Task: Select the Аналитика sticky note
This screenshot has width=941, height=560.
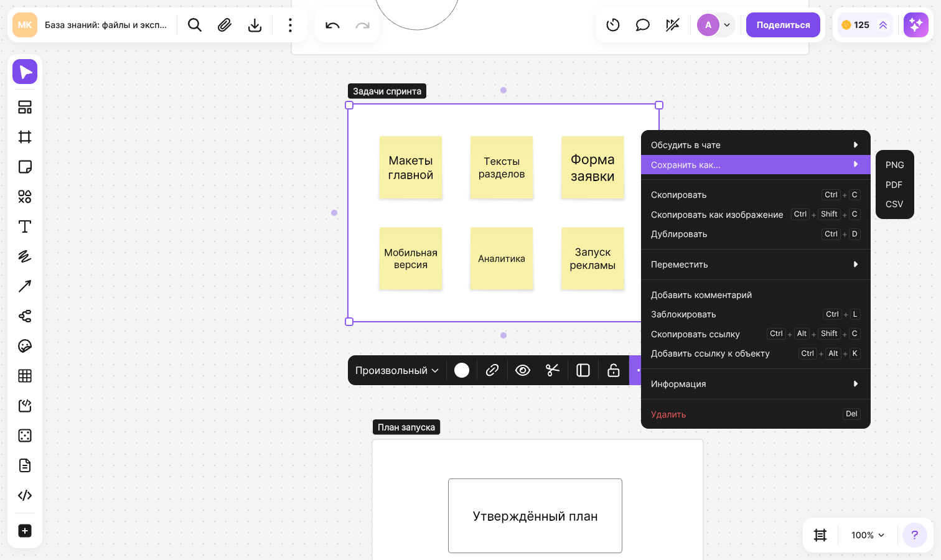Action: pyautogui.click(x=502, y=258)
